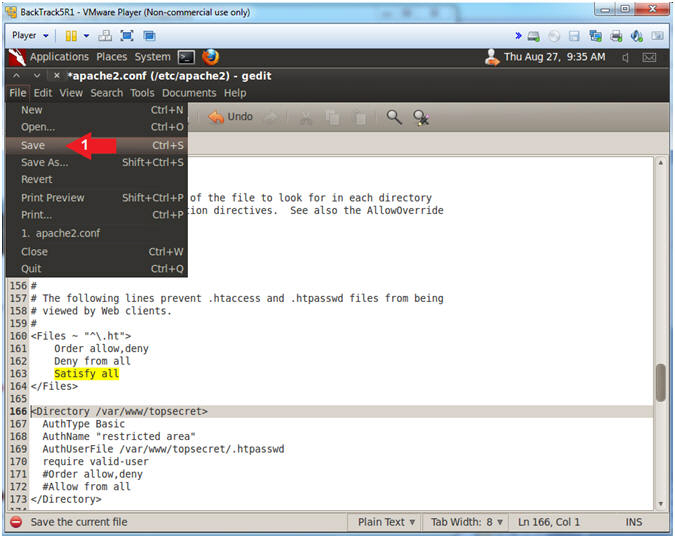Open the Tools menu
The width and height of the screenshot is (675, 538).
coord(142,93)
